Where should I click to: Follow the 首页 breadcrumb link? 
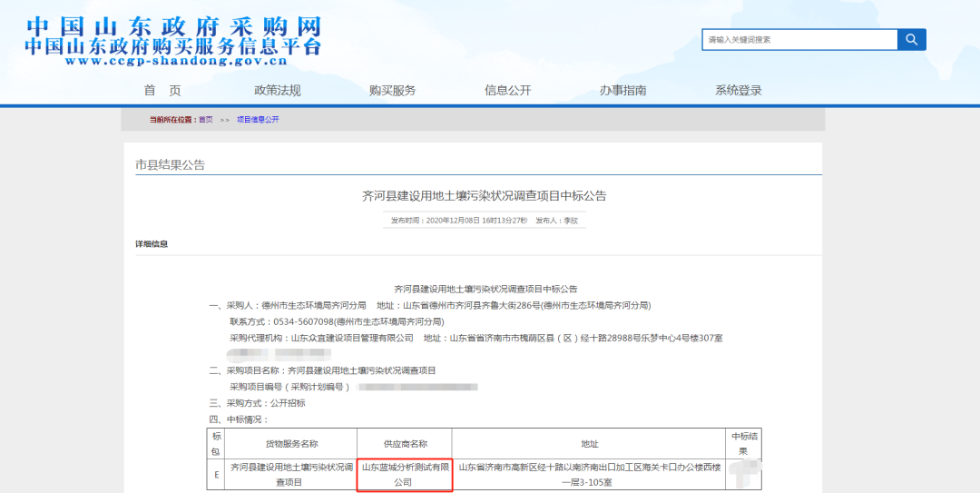pyautogui.click(x=206, y=120)
